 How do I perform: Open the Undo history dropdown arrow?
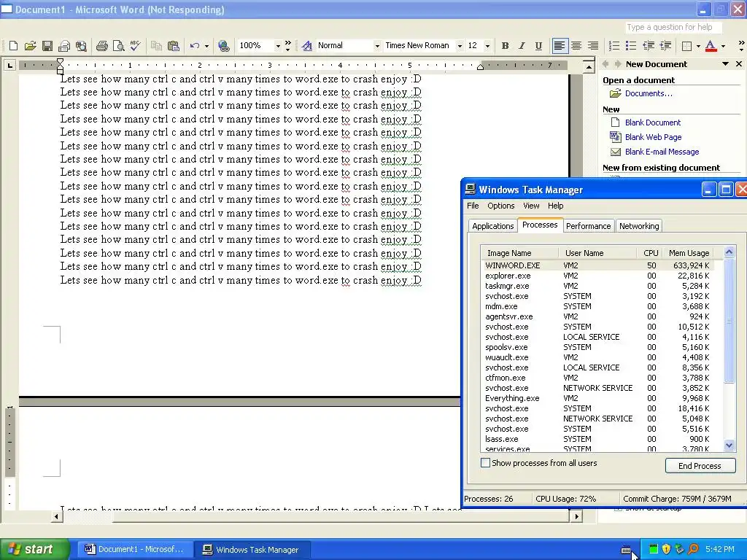tap(206, 46)
